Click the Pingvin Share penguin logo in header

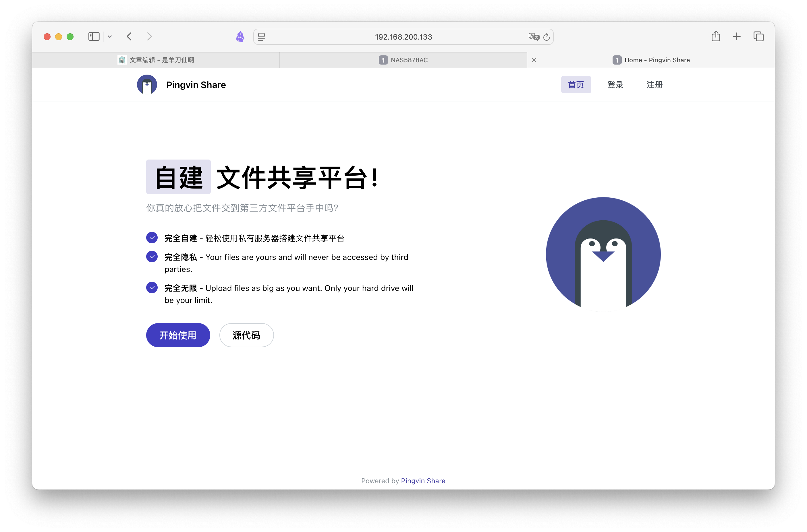(147, 84)
